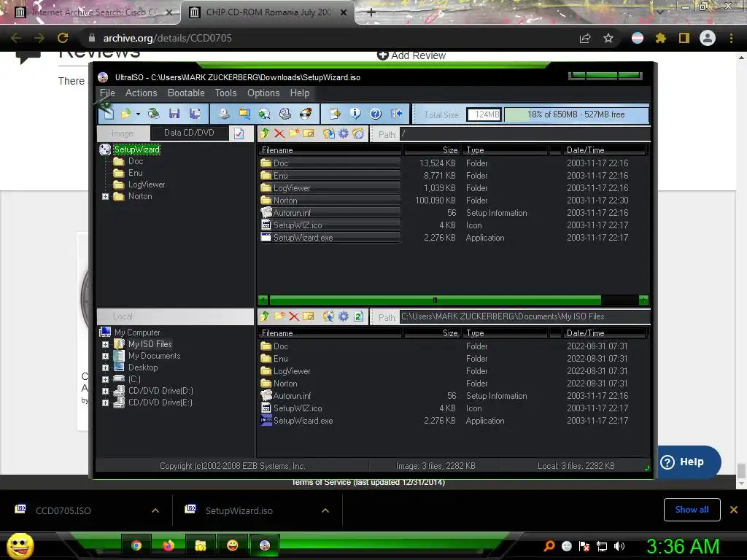Click the Local Path field with My ISO Files
This screenshot has width=747, height=560.
[x=525, y=316]
